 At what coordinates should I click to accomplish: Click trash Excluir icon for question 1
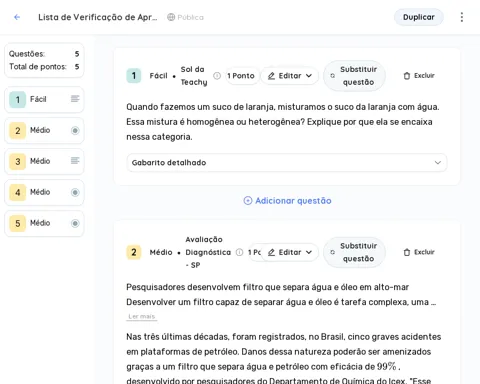407,76
